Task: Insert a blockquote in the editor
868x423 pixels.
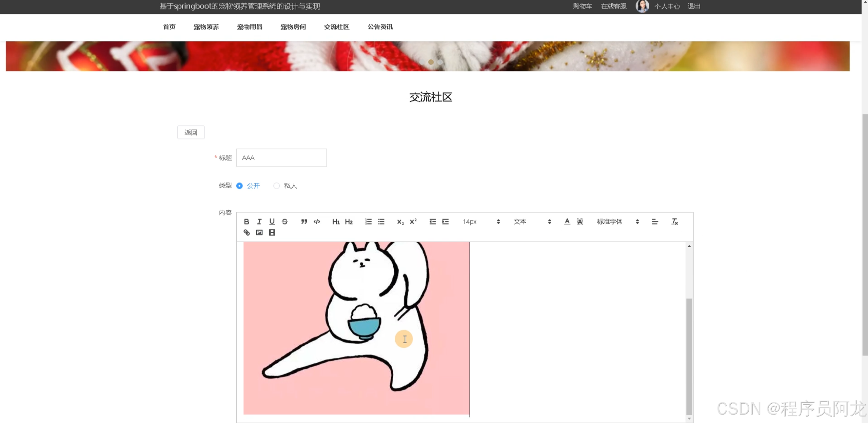Action: coord(304,222)
